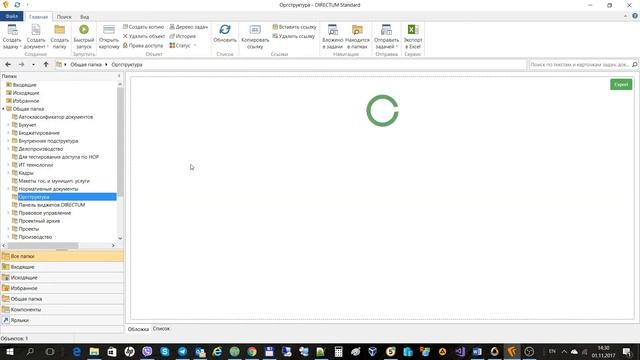Select Макеты гос. и муницип. услуги folder

coord(54,181)
